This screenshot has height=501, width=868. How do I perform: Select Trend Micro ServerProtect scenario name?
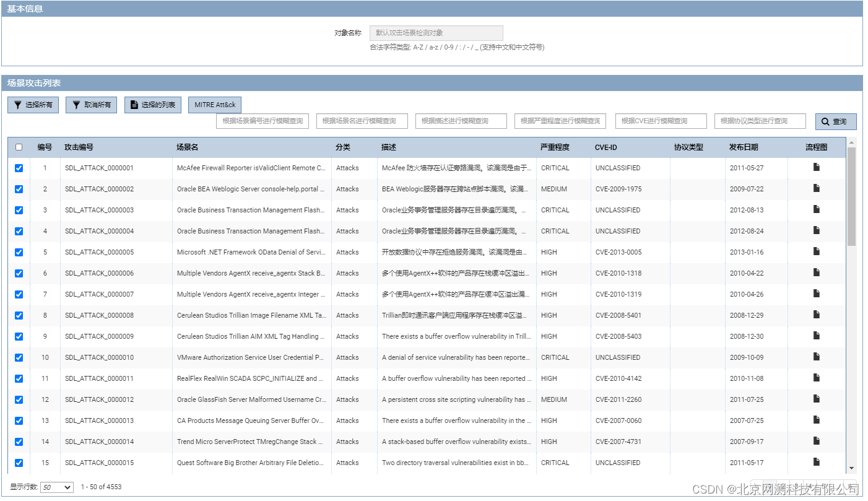point(251,442)
